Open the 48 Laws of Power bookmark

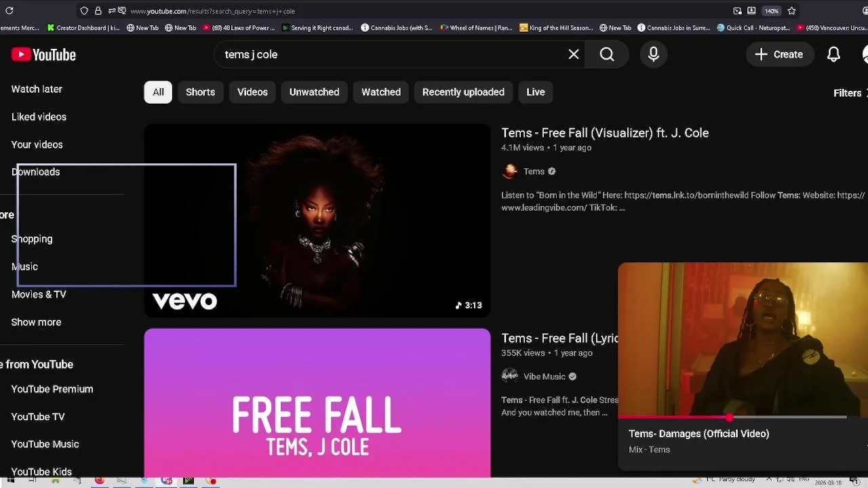tap(239, 28)
